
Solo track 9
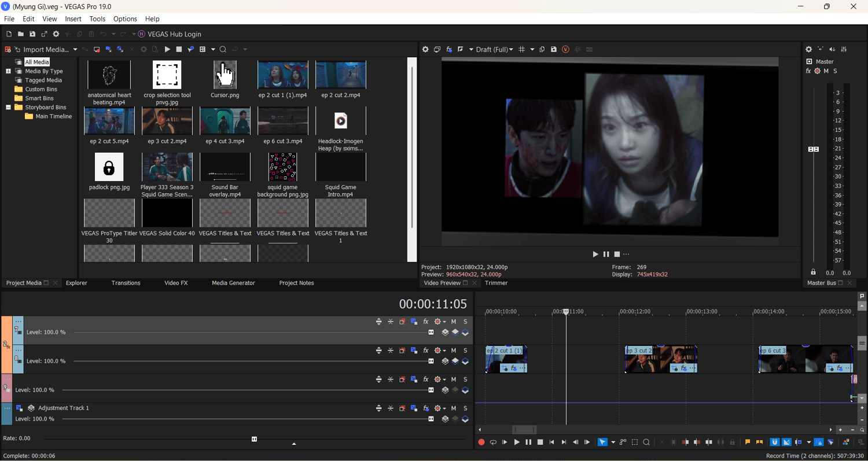(x=465, y=379)
